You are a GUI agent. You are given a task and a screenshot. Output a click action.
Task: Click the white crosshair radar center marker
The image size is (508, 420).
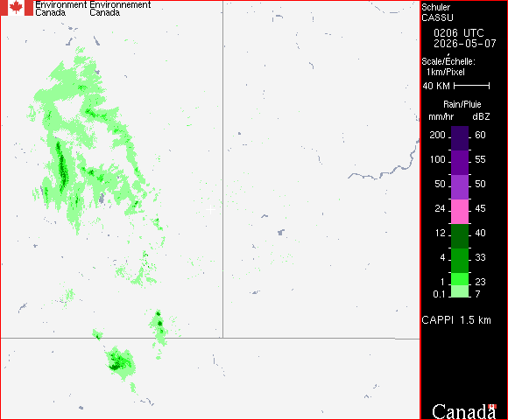(x=210, y=210)
